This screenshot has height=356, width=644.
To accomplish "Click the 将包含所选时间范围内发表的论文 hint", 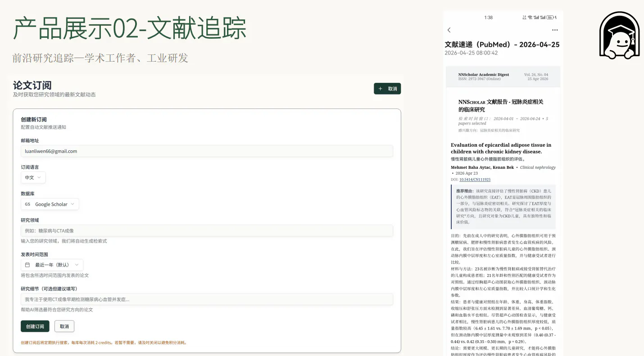I will tap(55, 275).
